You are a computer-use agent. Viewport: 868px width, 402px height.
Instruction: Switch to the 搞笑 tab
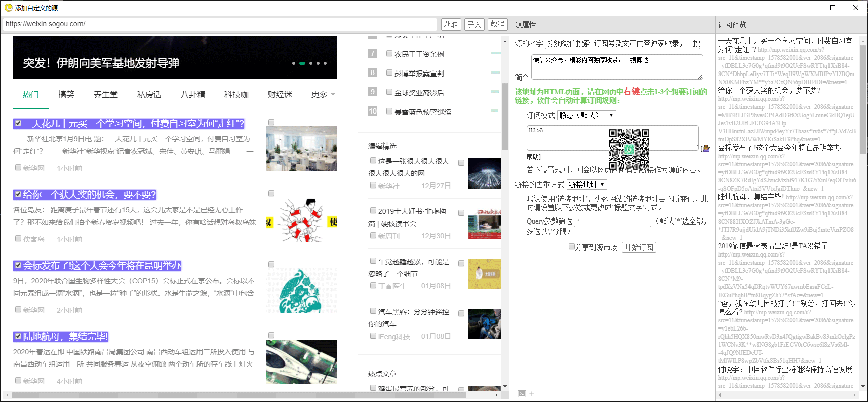coord(66,94)
